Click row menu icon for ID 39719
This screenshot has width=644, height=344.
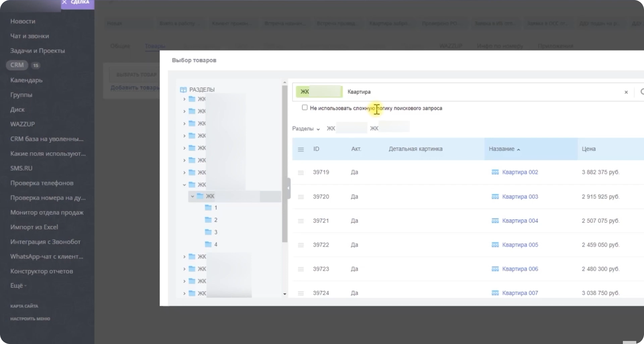301,173
